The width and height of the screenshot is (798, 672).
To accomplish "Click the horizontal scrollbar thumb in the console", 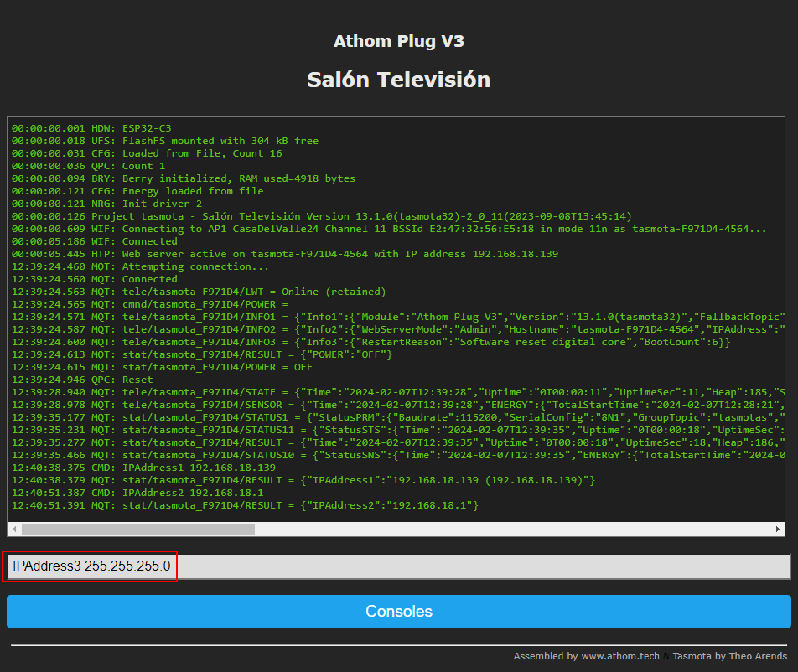I will tap(138, 530).
